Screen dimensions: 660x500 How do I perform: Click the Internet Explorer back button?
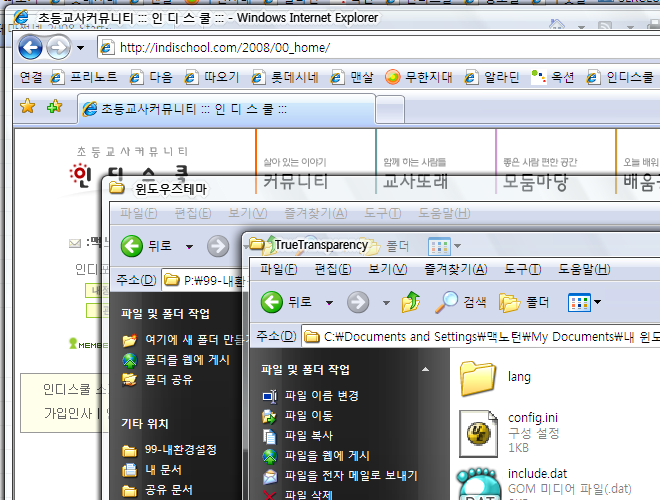point(30,48)
